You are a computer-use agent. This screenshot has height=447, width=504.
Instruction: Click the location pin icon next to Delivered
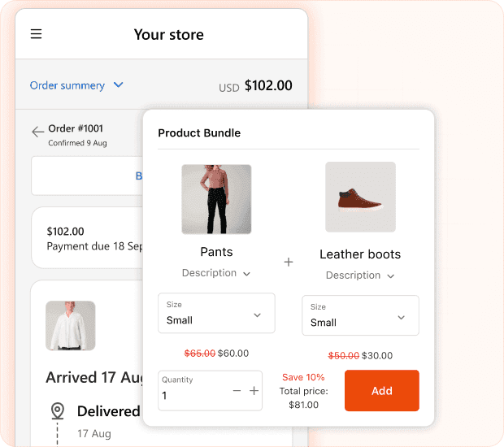click(58, 411)
